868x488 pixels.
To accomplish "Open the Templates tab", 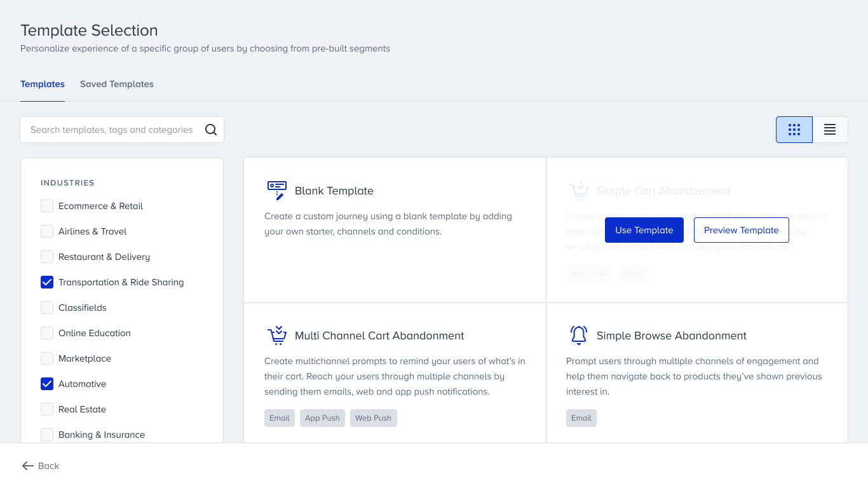I will [x=43, y=84].
